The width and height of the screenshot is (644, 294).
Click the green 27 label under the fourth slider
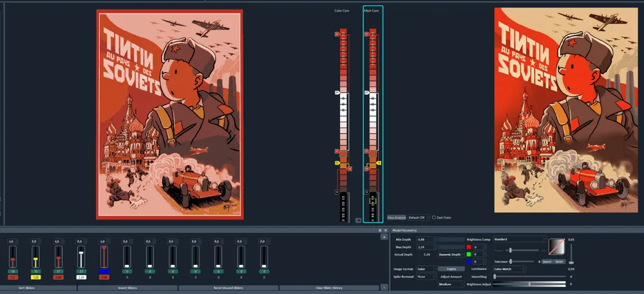(x=81, y=271)
